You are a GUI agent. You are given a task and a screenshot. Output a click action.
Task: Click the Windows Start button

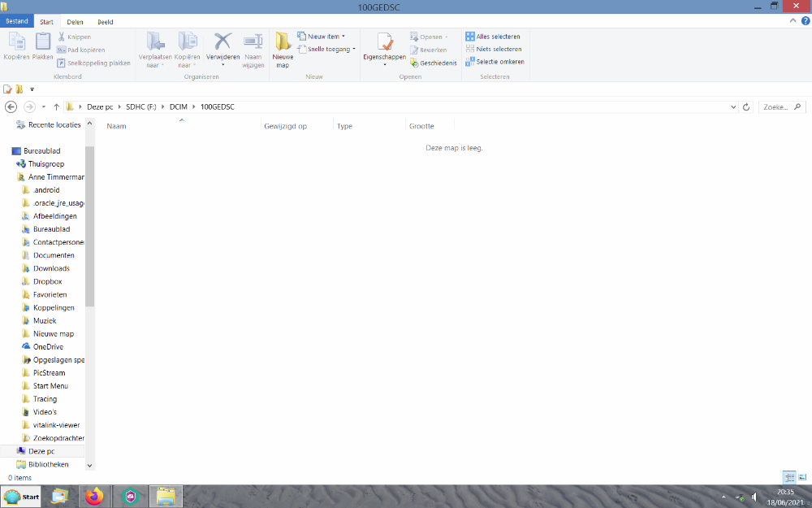tap(22, 496)
